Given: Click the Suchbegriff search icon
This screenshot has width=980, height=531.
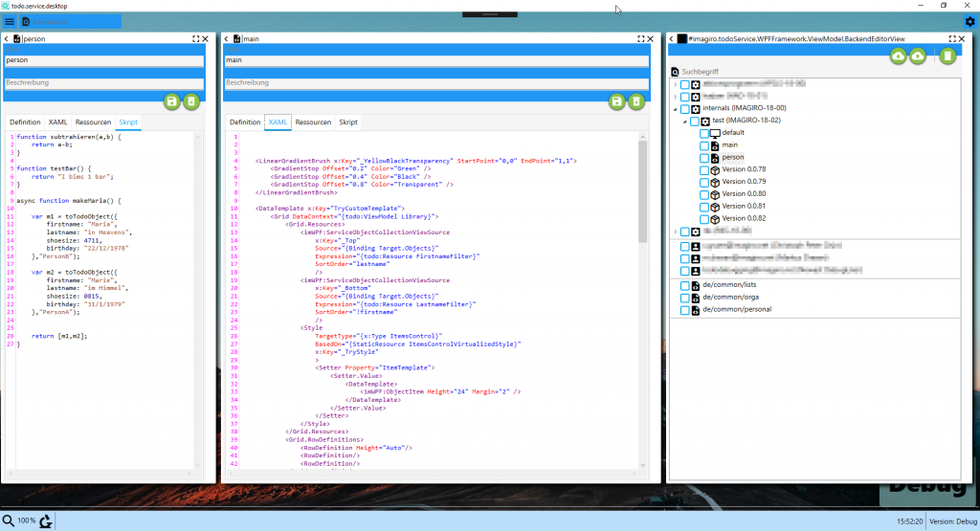Looking at the screenshot, I should click(x=675, y=72).
